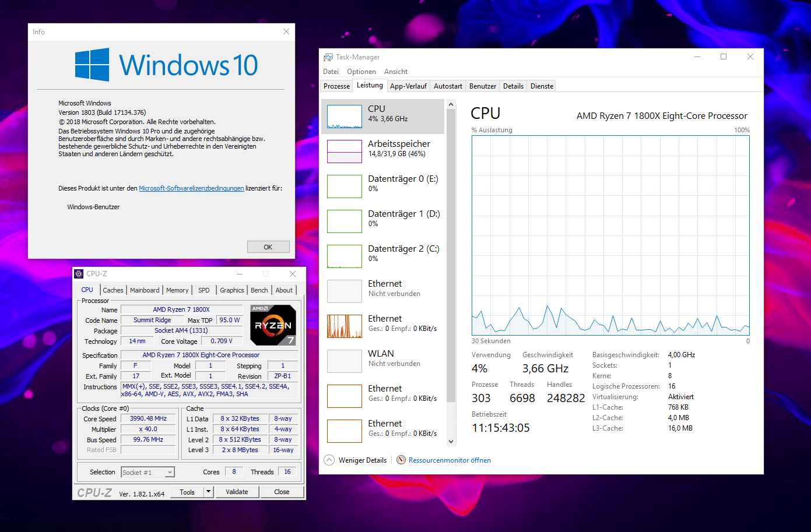Select Datenträger 2 (C:) entry
811x532 pixels.
(x=382, y=256)
